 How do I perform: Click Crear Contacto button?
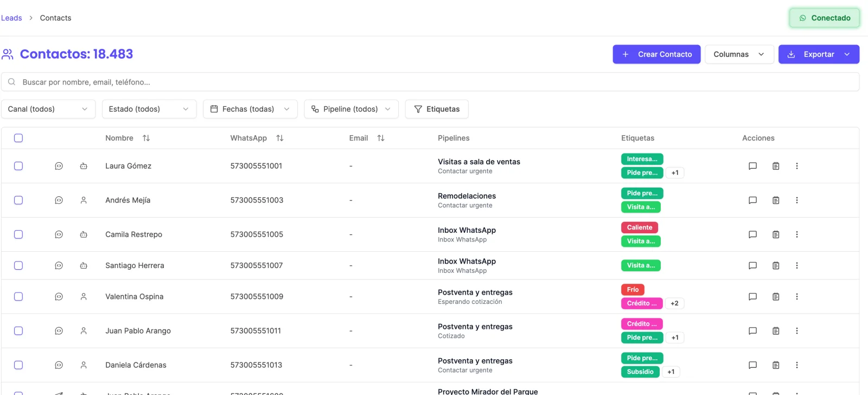(x=656, y=54)
